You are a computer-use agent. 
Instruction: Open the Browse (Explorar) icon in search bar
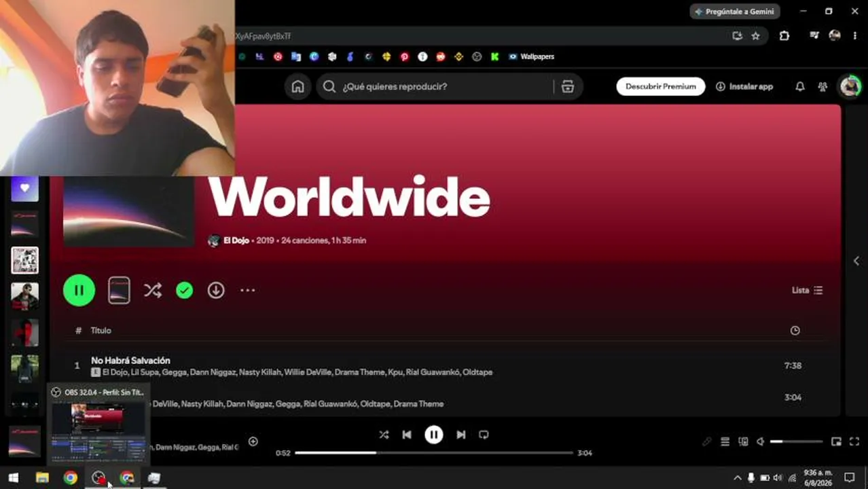click(568, 86)
